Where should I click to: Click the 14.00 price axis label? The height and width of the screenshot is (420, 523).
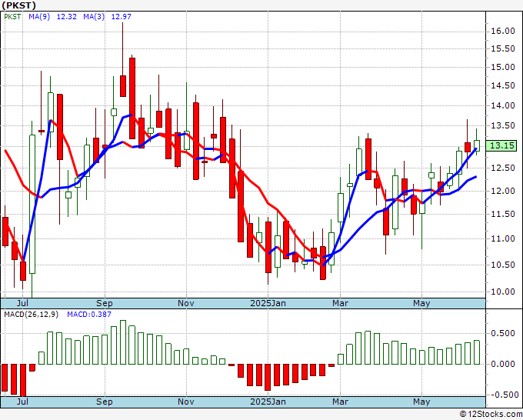[503, 105]
